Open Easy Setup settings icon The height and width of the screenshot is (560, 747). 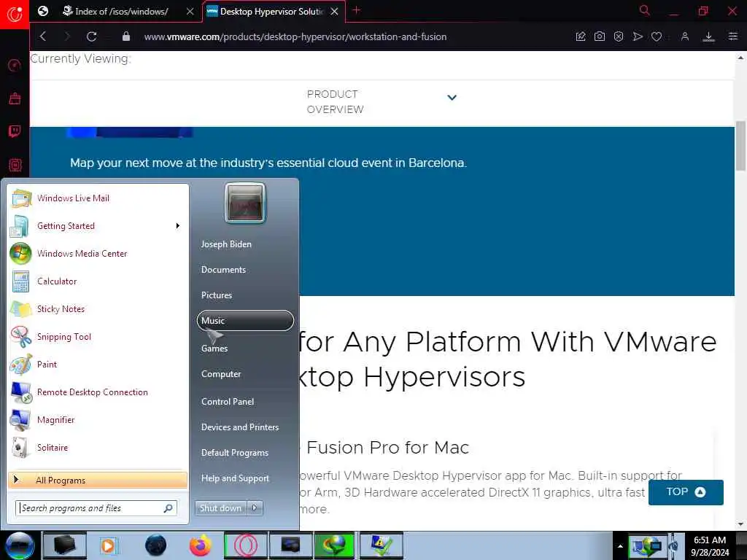click(x=732, y=36)
